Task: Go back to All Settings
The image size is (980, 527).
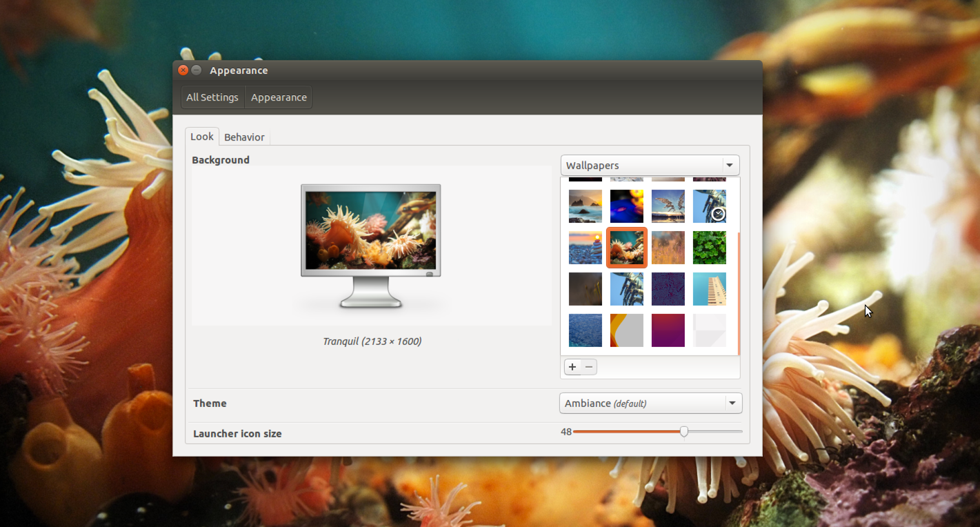Action: [212, 97]
